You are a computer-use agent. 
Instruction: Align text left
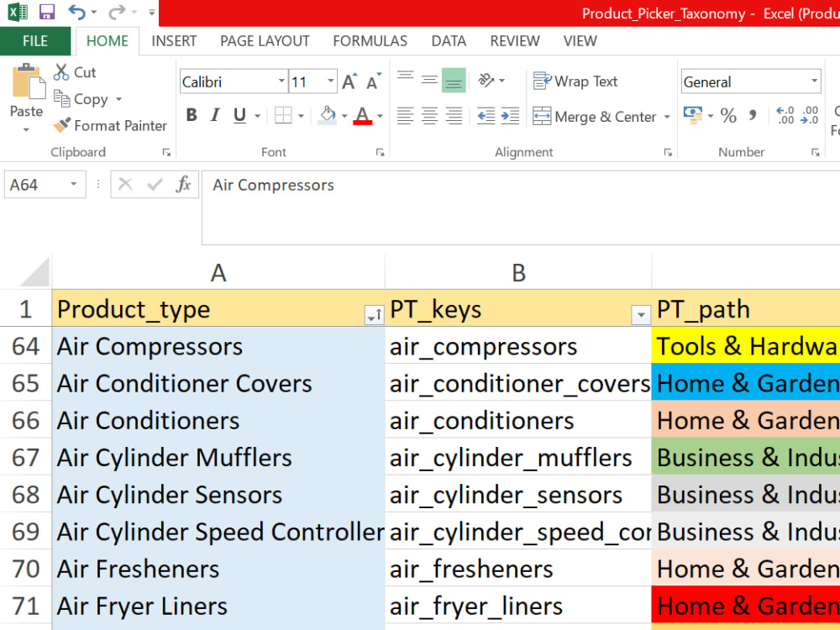[406, 116]
